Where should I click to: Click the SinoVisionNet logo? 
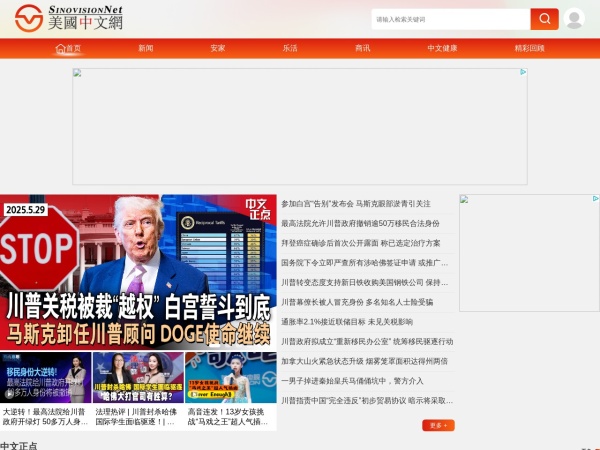click(x=69, y=18)
